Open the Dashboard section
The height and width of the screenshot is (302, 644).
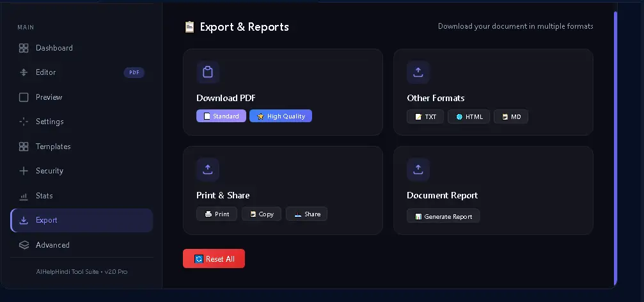click(82, 48)
